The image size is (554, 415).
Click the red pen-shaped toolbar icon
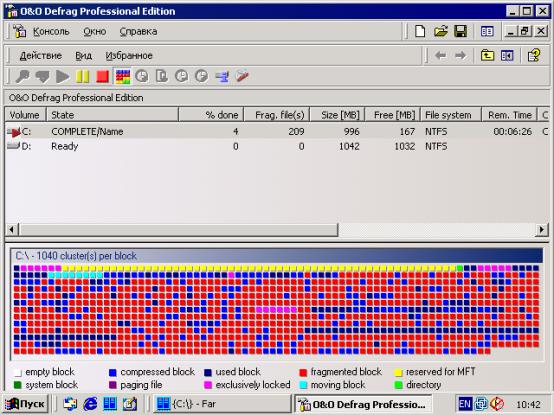(242, 76)
